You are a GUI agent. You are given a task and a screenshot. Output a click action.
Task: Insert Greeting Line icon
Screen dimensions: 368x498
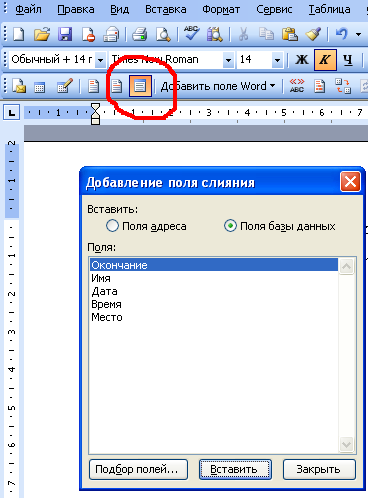[x=116, y=86]
